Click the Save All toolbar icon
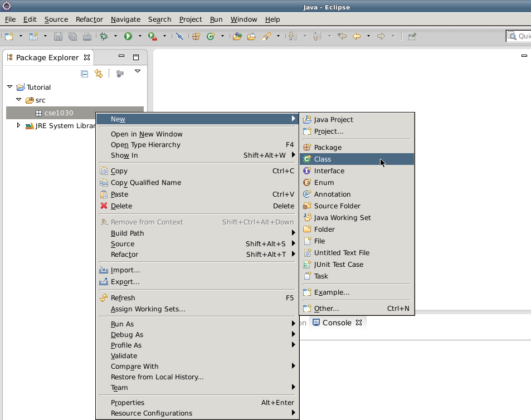 point(72,36)
